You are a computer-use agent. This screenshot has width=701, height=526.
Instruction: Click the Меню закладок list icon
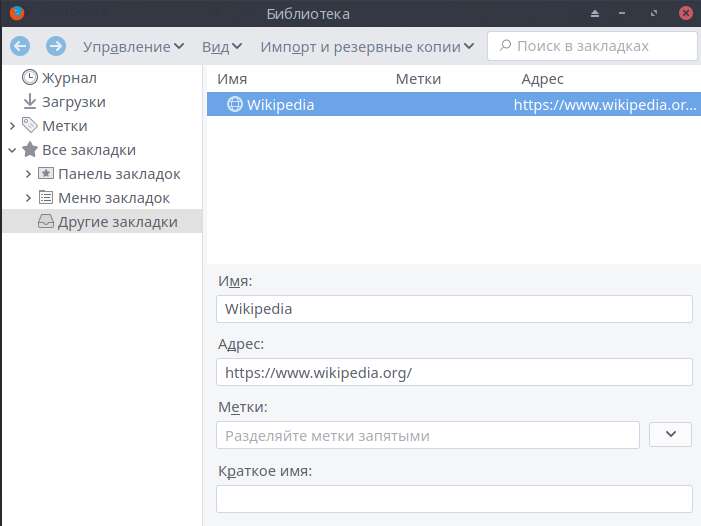click(x=46, y=198)
